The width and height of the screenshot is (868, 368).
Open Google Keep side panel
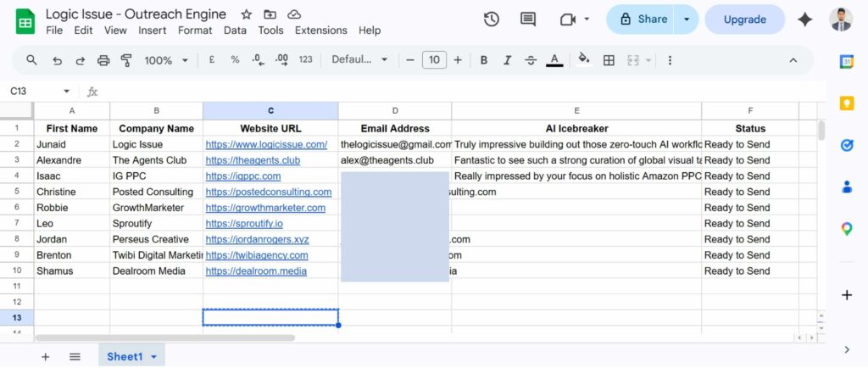(847, 103)
